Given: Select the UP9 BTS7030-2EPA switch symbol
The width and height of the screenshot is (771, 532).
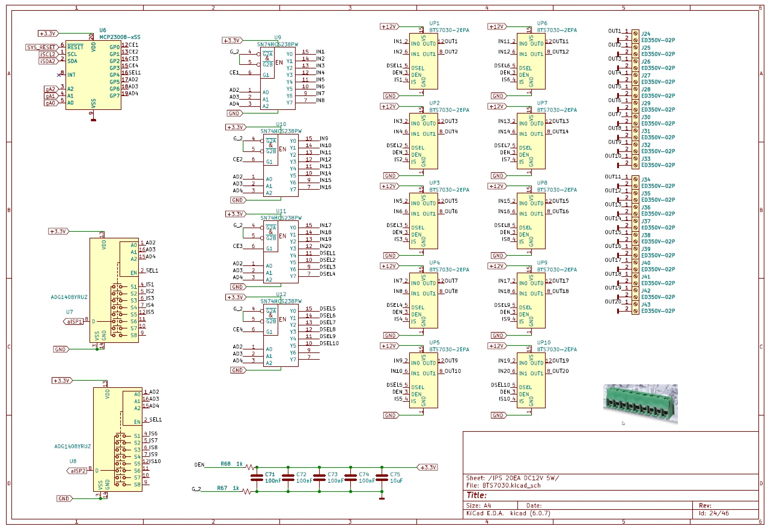Looking at the screenshot, I should (532, 301).
